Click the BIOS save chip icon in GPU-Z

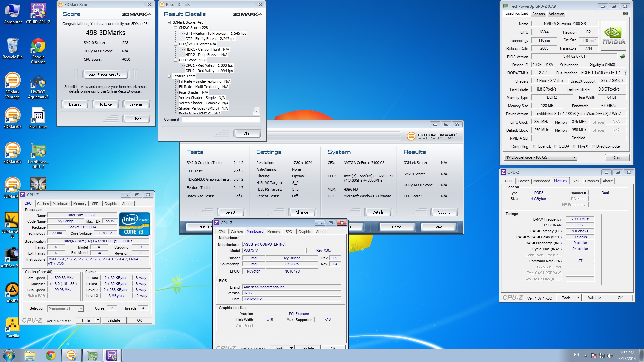click(623, 56)
